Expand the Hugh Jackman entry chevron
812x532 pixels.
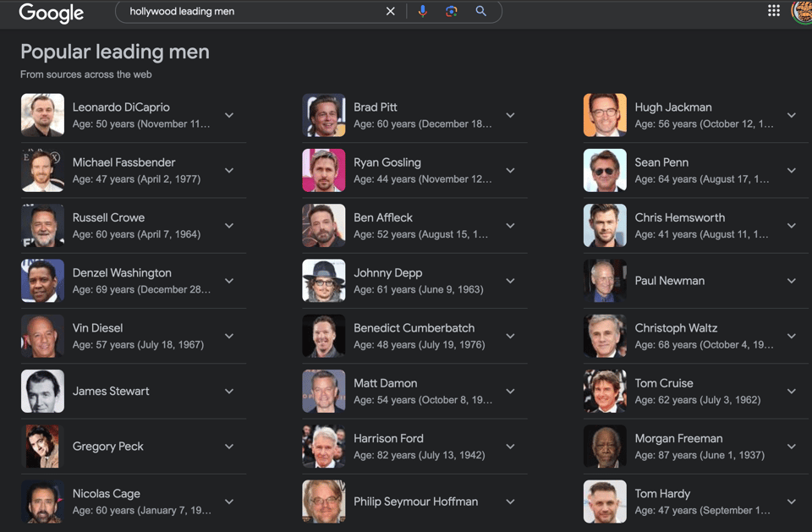792,115
